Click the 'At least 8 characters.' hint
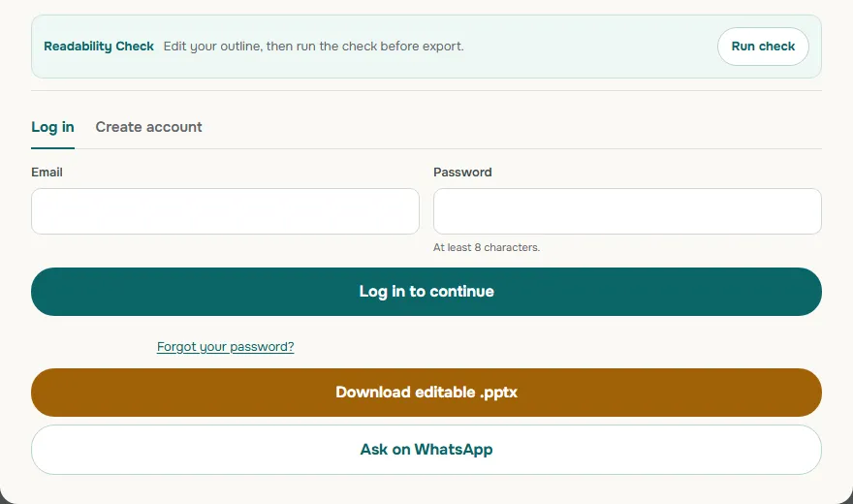This screenshot has height=504, width=853. 487,247
